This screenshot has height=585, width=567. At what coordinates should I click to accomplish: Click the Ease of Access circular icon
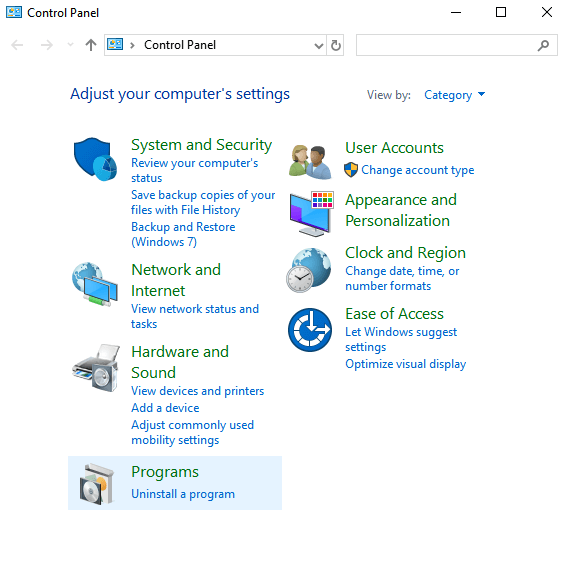click(x=310, y=330)
